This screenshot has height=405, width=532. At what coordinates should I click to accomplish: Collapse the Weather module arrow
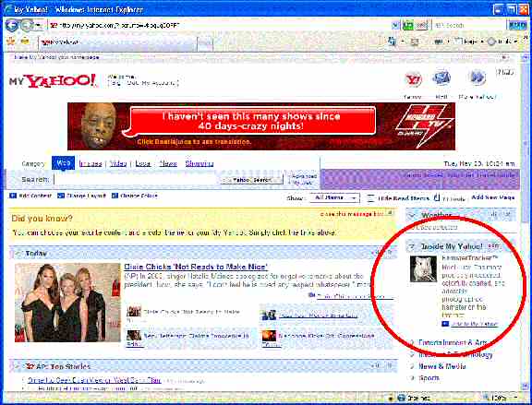pyautogui.click(x=413, y=215)
